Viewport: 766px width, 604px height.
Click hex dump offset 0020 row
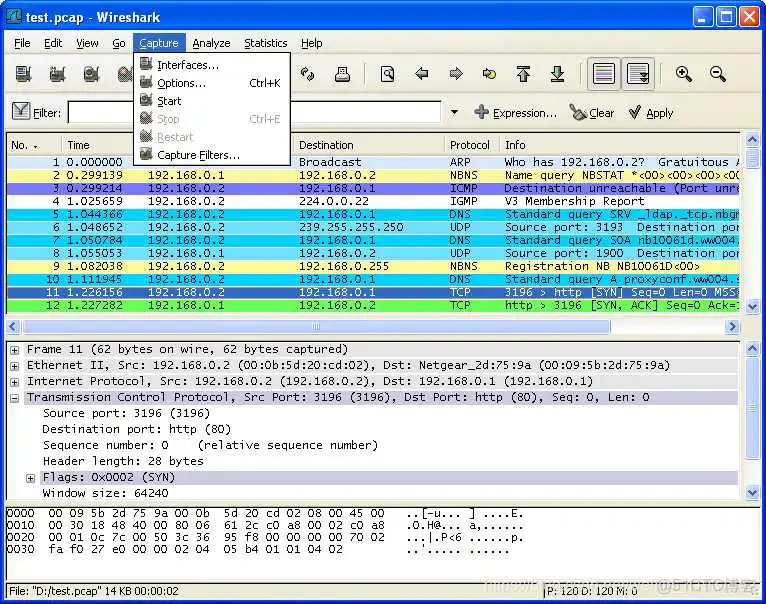click(x=264, y=538)
